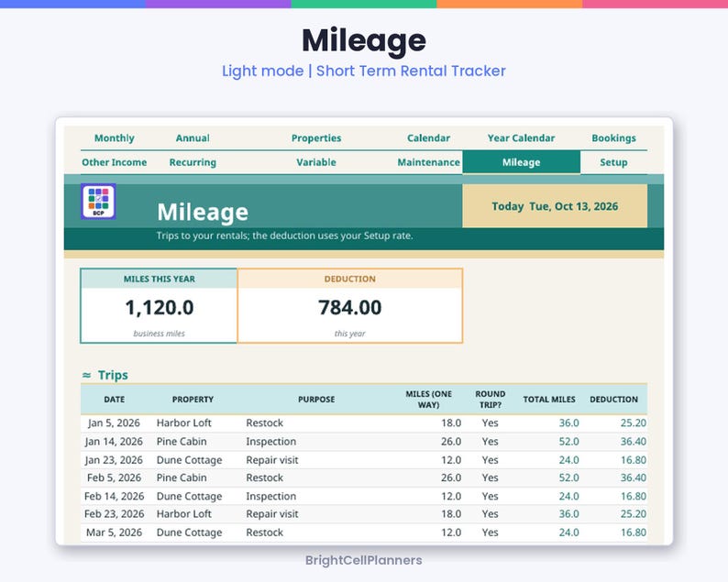Image resolution: width=728 pixels, height=582 pixels.
Task: Select the Miles This Year value 1,120.0
Action: click(160, 307)
